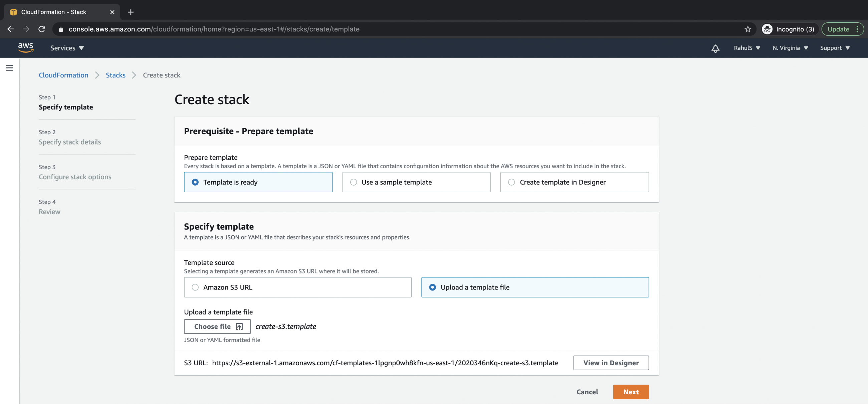
Task: Expand the Services dropdown menu
Action: (67, 48)
